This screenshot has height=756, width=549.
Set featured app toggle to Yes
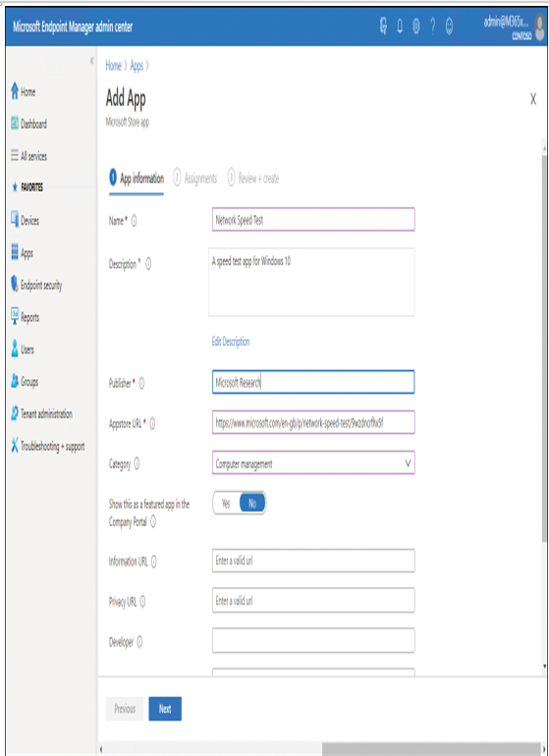(226, 504)
